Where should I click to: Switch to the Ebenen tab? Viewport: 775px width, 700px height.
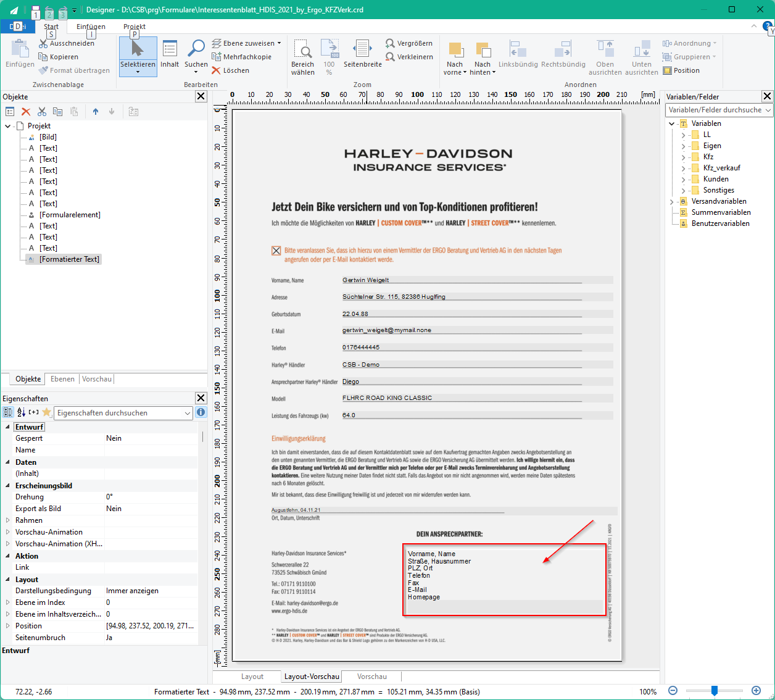[62, 379]
